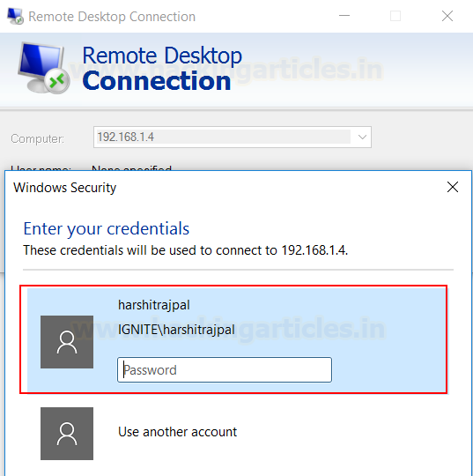Click the Use another account avatar icon
473x476 pixels.
pos(67,434)
